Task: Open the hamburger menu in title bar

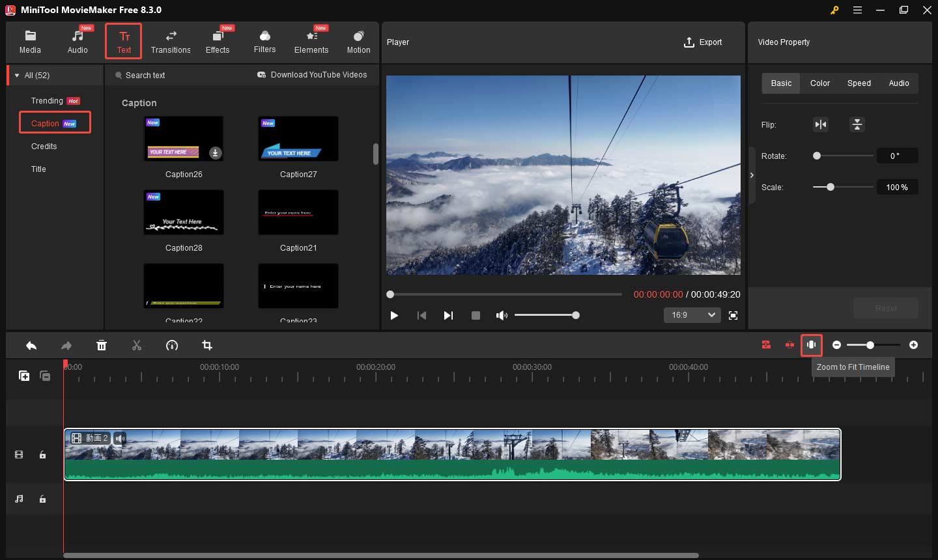Action: pyautogui.click(x=857, y=10)
